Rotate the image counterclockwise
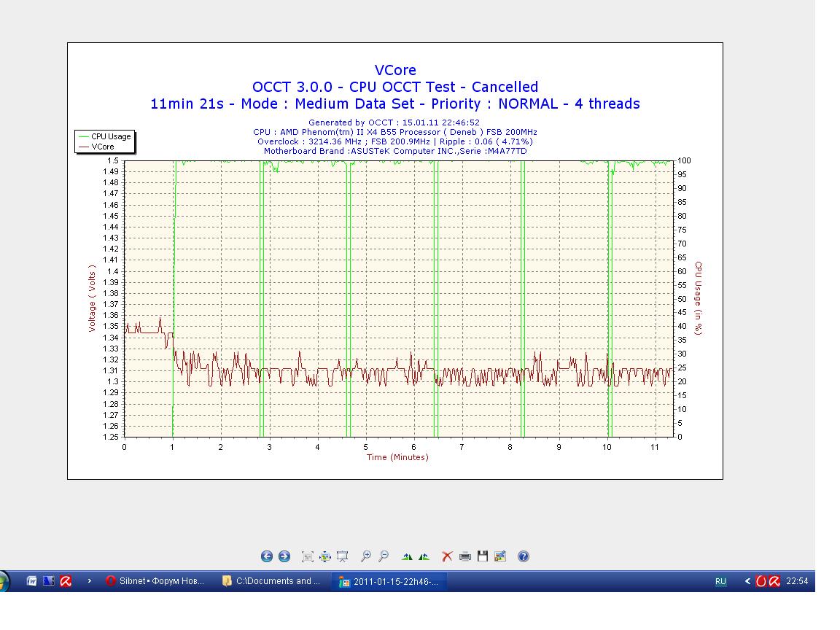 pyautogui.click(x=424, y=556)
